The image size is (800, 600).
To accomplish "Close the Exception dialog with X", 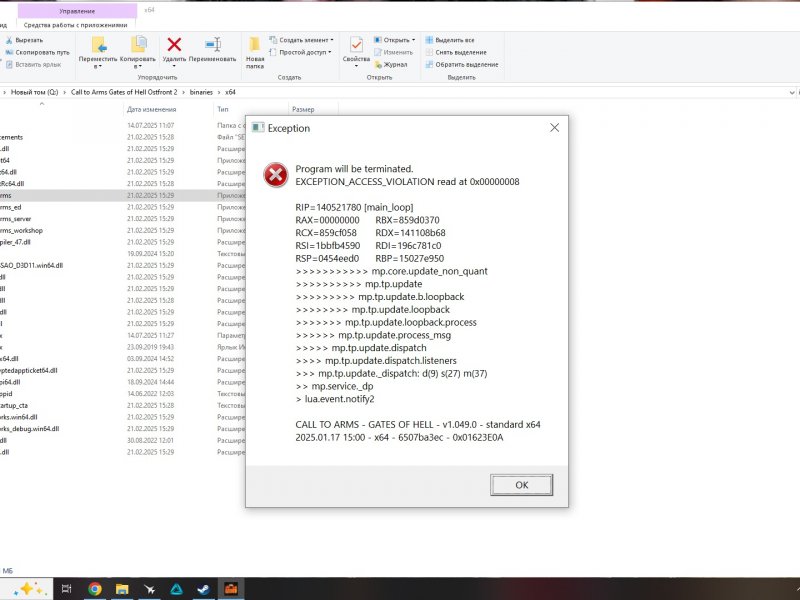I will pos(555,128).
